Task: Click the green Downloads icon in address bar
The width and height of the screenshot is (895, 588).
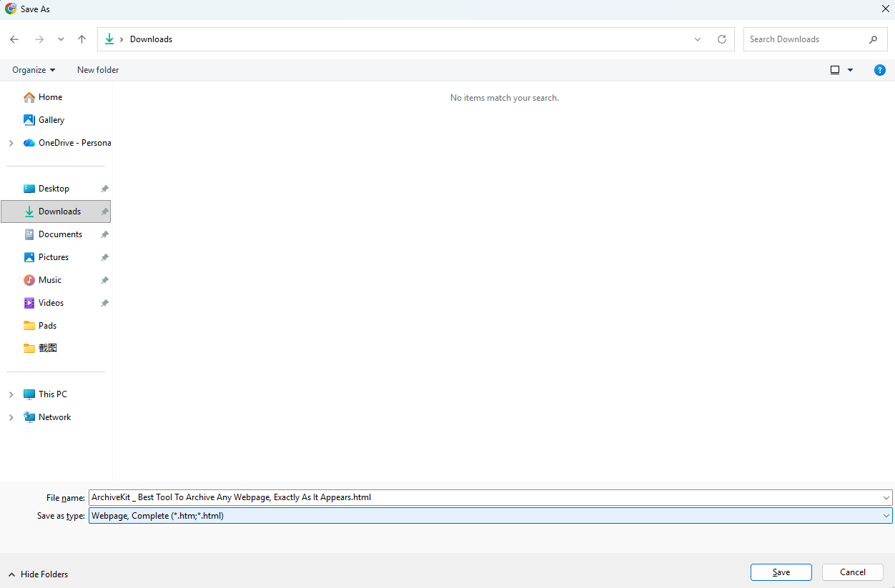Action: tap(109, 39)
